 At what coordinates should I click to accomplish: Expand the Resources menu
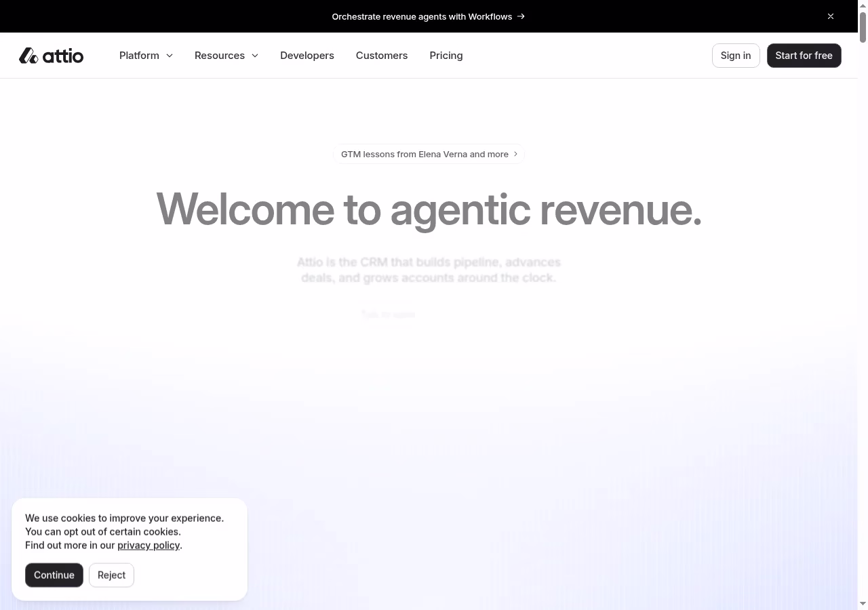tap(226, 56)
